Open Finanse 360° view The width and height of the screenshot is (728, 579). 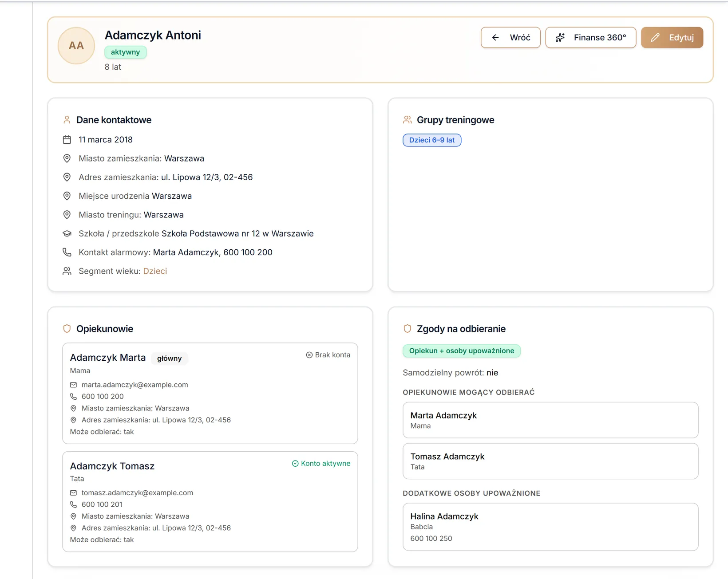tap(590, 38)
